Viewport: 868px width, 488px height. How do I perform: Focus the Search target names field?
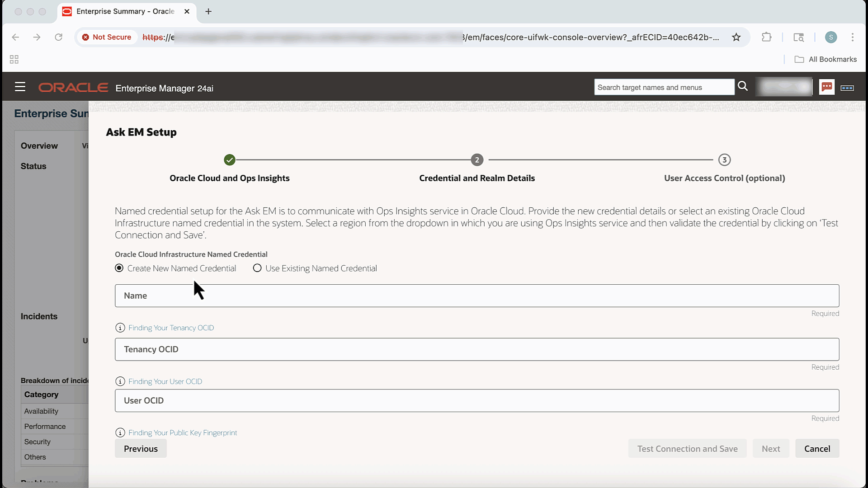664,87
